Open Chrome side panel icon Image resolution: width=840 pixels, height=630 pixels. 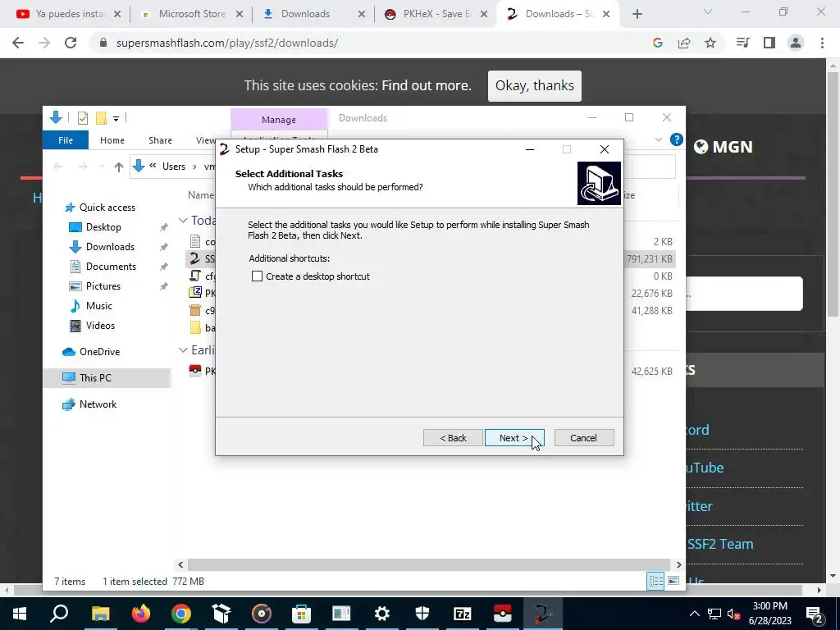[x=769, y=43]
